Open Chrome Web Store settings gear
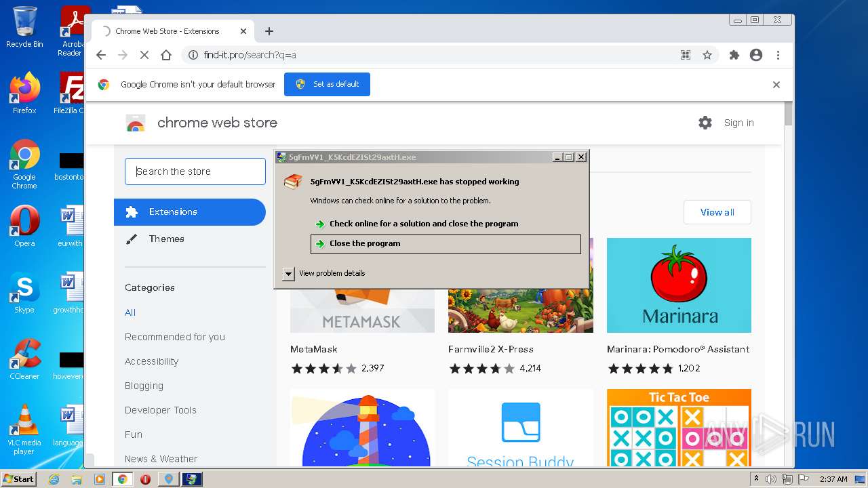This screenshot has width=868, height=488. click(705, 123)
